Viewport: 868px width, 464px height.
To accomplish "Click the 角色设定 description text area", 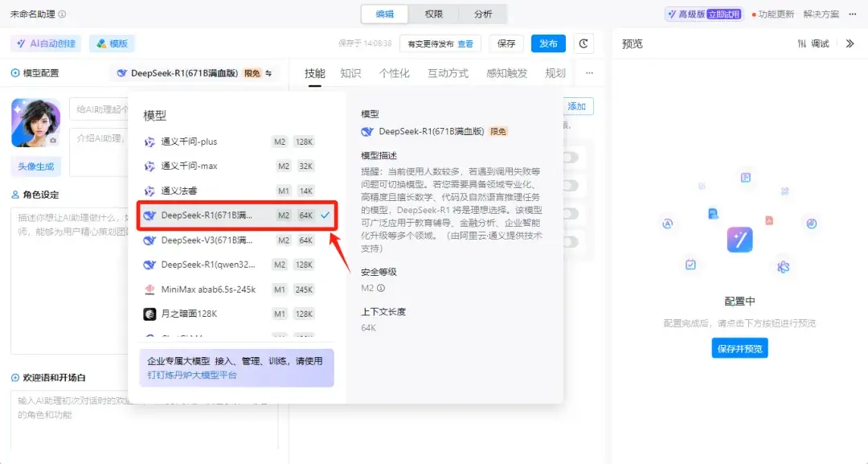I will point(69,280).
